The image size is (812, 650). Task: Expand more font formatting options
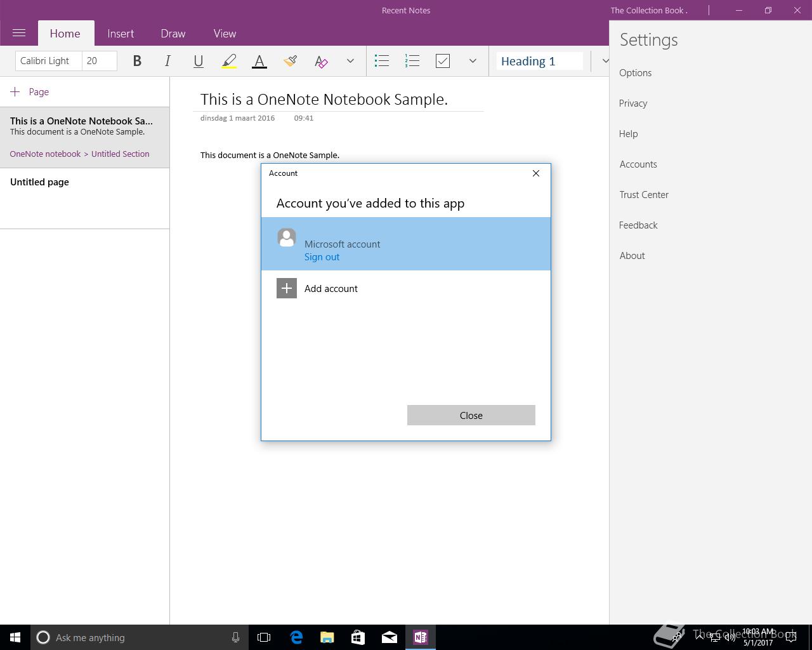point(350,61)
